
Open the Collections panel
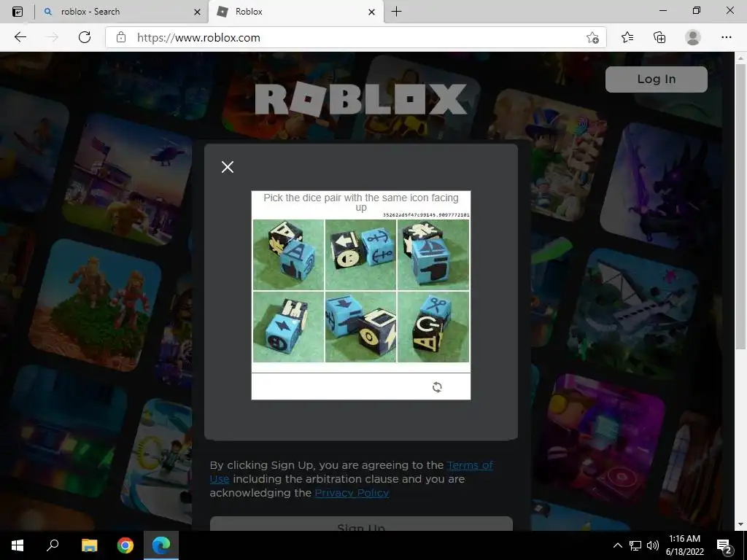pyautogui.click(x=659, y=38)
